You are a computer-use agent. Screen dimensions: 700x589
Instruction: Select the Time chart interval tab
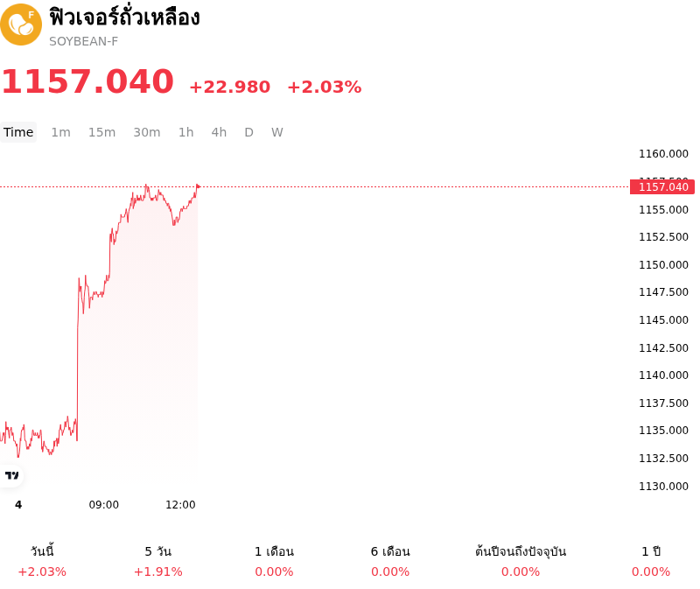(18, 132)
